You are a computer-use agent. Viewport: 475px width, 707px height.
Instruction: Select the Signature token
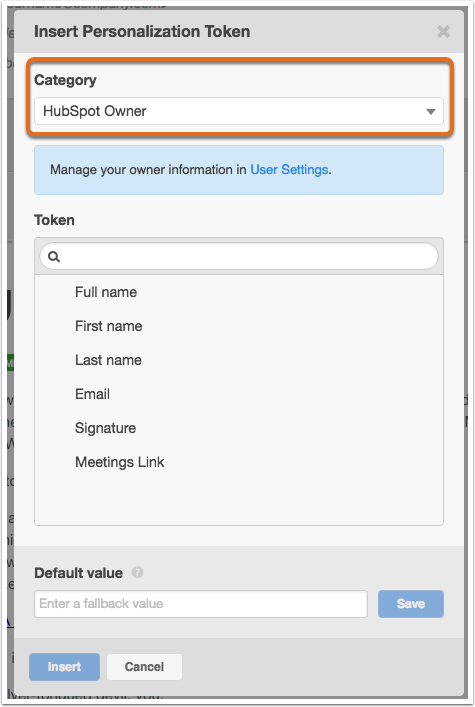point(239,428)
